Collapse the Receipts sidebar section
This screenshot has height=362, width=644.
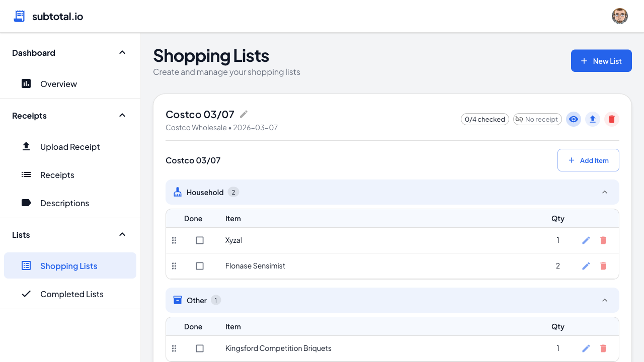(x=122, y=115)
